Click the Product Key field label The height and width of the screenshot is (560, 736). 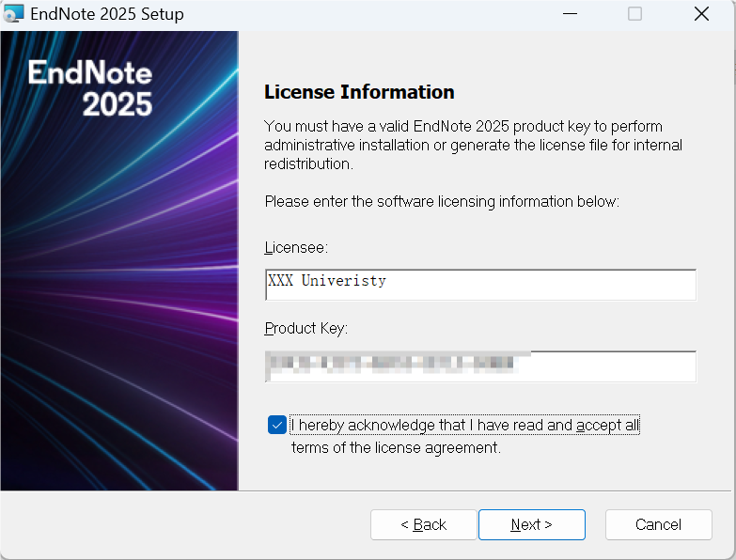tap(306, 329)
